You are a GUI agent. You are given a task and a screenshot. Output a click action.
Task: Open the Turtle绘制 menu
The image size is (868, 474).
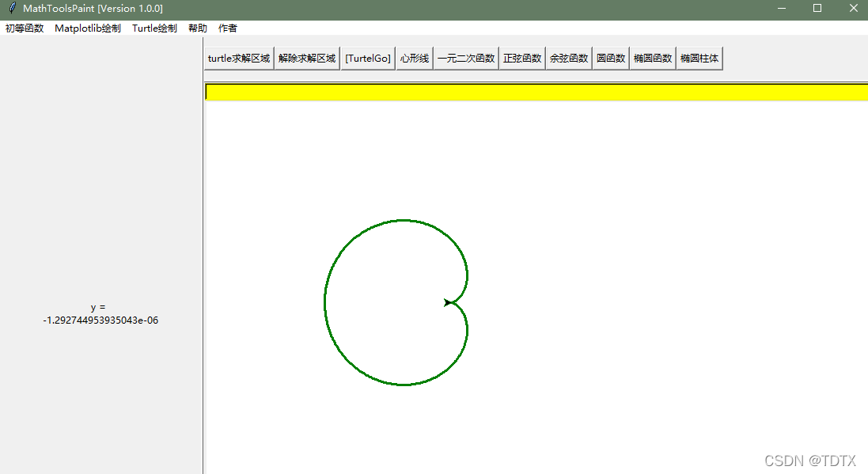(x=154, y=28)
